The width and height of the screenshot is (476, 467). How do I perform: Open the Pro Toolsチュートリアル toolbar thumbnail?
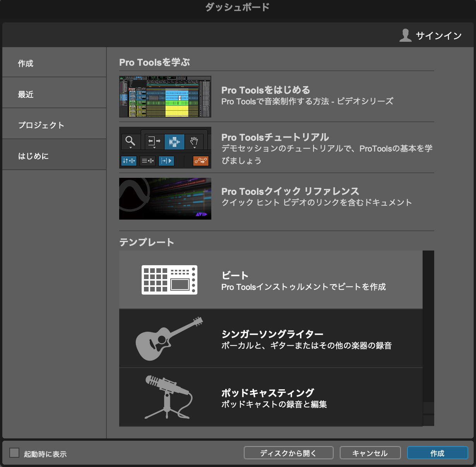pos(165,148)
